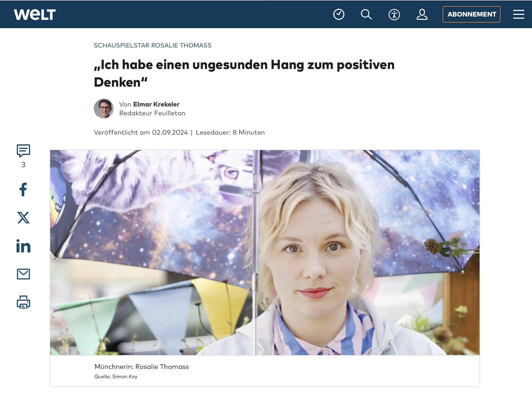The width and height of the screenshot is (532, 405).
Task: Click the Schauspielstar Rosalie Thomass kicker
Action: click(153, 46)
